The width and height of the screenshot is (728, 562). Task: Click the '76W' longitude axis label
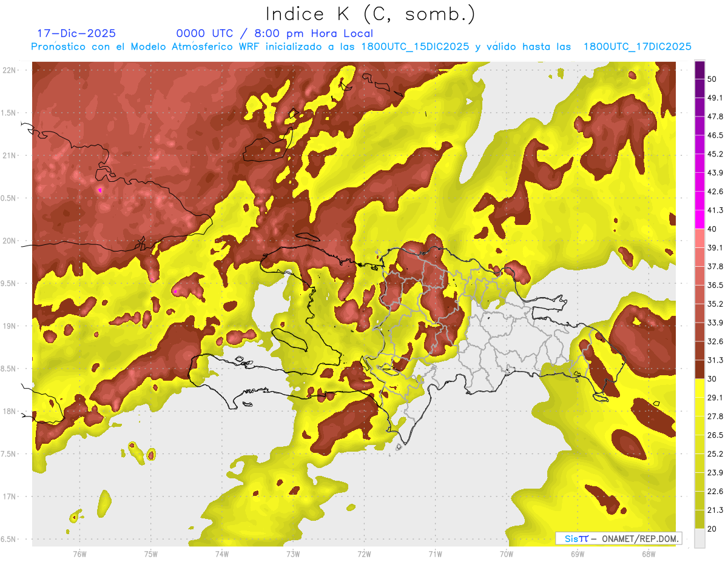click(x=79, y=554)
